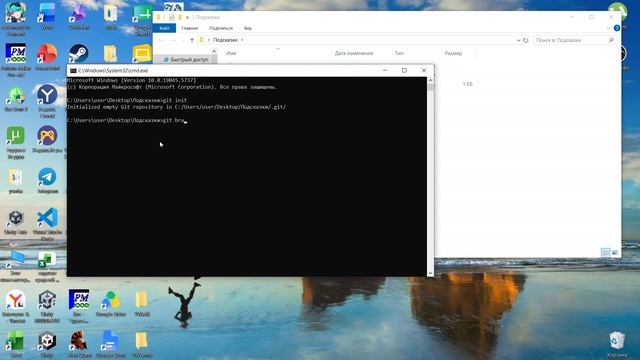Click Explorer Up one level arrow

point(191,40)
